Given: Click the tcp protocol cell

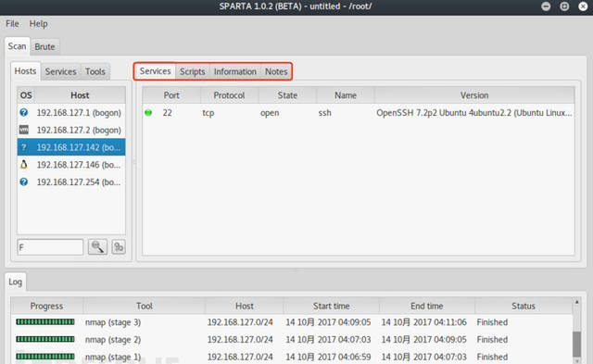Looking at the screenshot, I should tap(208, 113).
